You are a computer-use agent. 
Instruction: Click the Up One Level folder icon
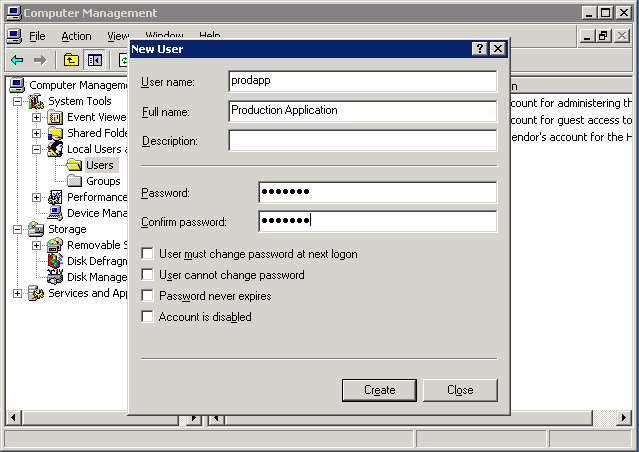click(x=71, y=60)
